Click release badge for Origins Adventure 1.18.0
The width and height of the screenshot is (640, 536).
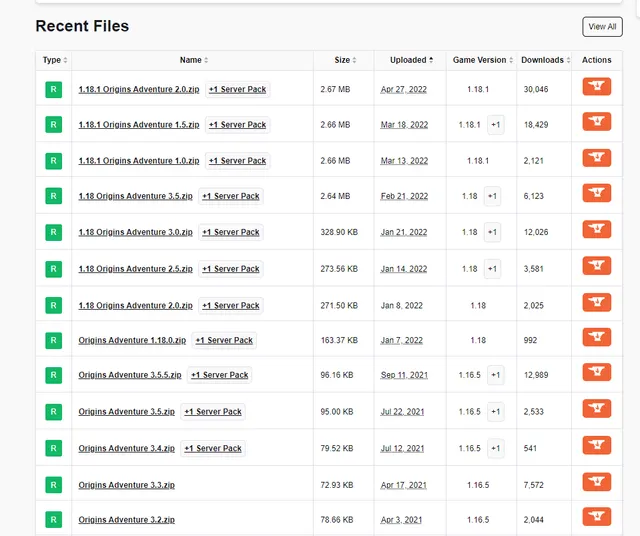[53, 340]
